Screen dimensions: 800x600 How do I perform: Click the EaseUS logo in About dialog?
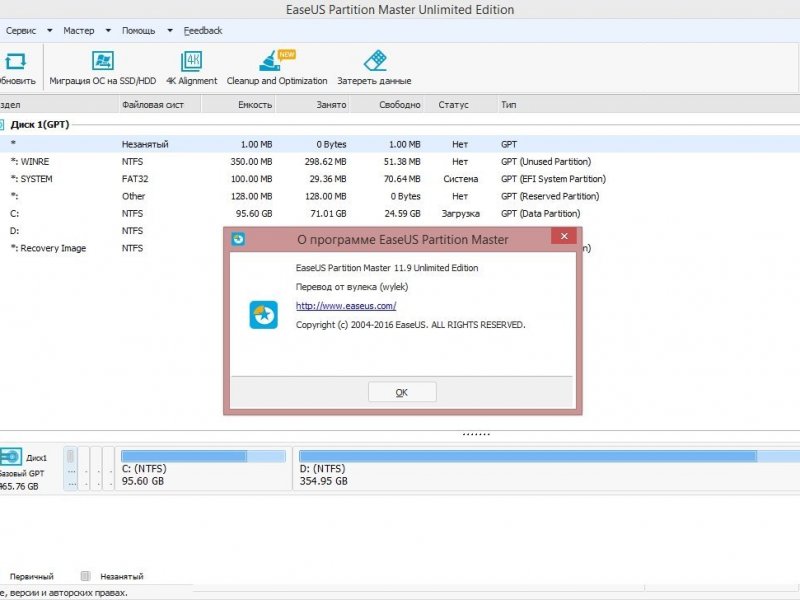[264, 315]
